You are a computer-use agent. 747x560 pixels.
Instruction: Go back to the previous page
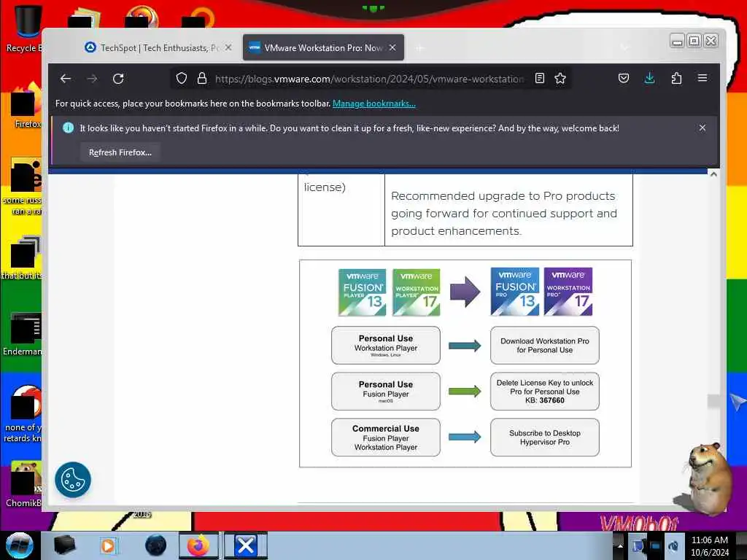point(66,79)
